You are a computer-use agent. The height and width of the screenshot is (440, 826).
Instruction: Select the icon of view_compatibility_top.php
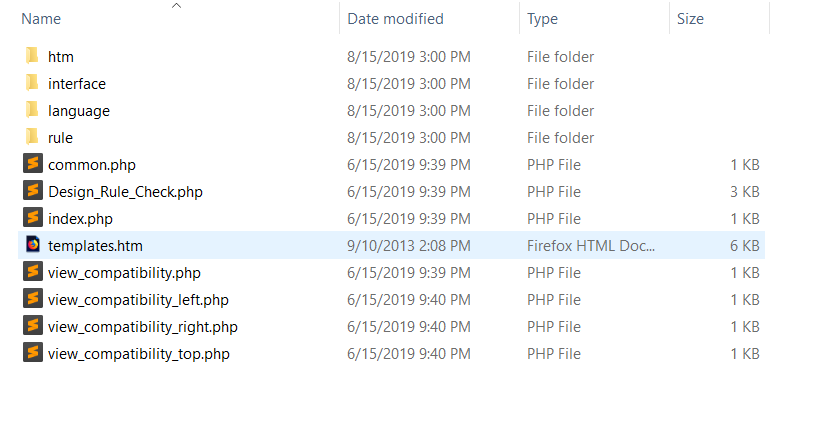click(33, 353)
